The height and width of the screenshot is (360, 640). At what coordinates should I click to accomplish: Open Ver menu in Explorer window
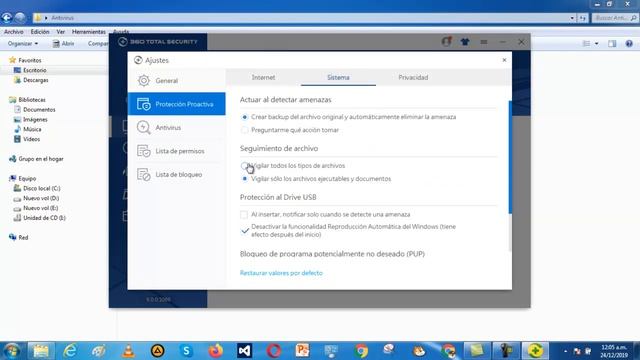pyautogui.click(x=60, y=32)
